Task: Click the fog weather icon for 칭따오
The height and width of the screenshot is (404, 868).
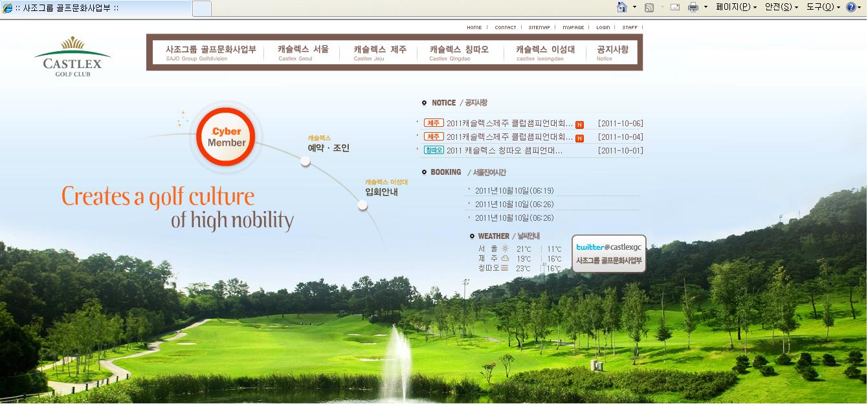Action: click(505, 268)
